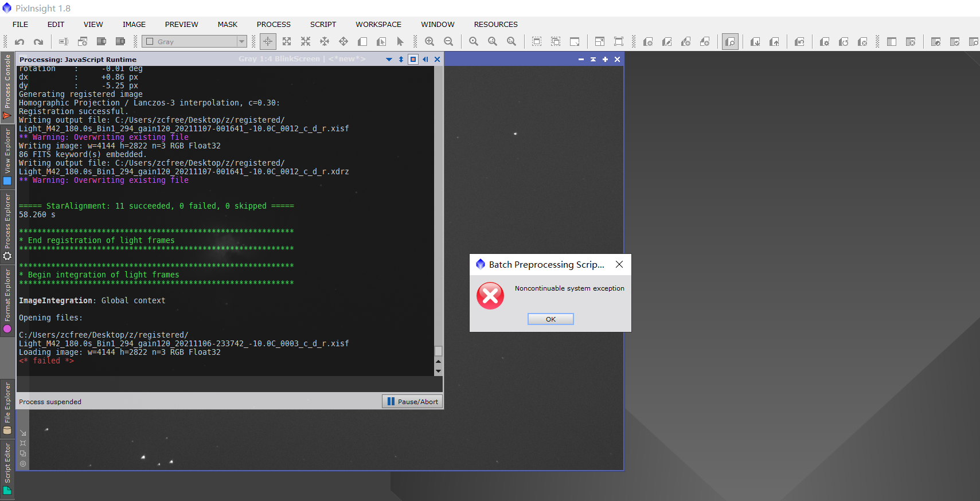Open the PROCESS menu

(x=274, y=24)
